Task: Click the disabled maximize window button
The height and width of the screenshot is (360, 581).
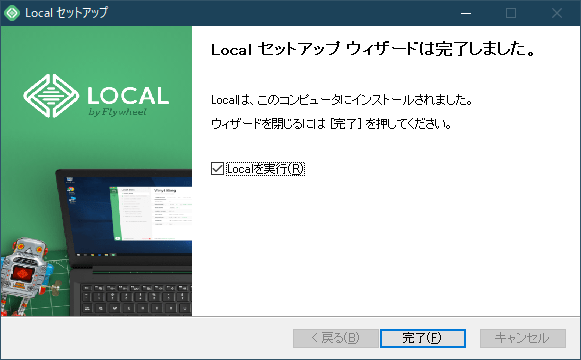Action: (511, 13)
